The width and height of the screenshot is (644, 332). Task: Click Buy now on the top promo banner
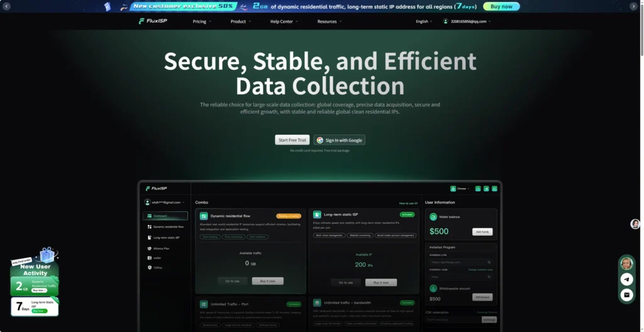click(x=501, y=6)
